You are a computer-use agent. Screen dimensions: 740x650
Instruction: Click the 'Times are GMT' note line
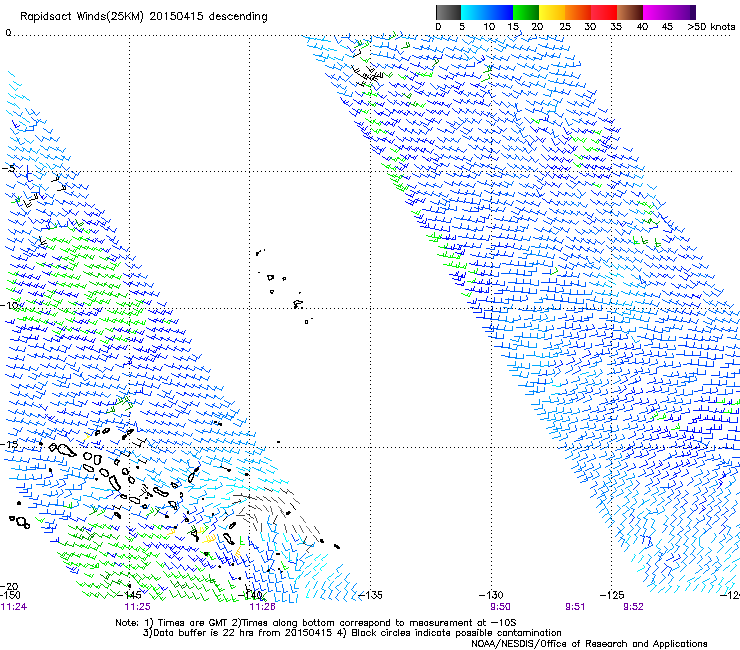coord(316,623)
